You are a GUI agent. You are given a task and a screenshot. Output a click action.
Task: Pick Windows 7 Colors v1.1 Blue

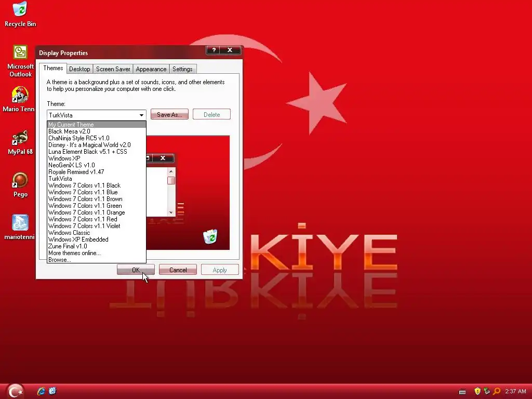click(x=96, y=192)
